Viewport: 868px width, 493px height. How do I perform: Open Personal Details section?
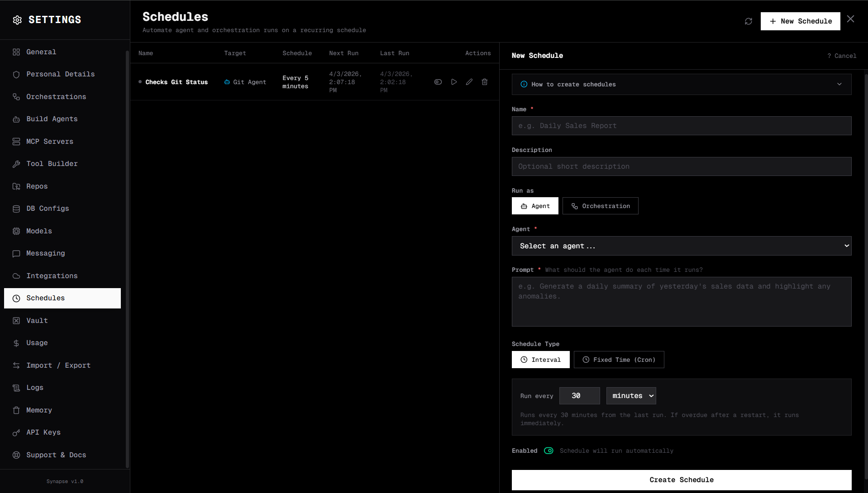point(62,74)
